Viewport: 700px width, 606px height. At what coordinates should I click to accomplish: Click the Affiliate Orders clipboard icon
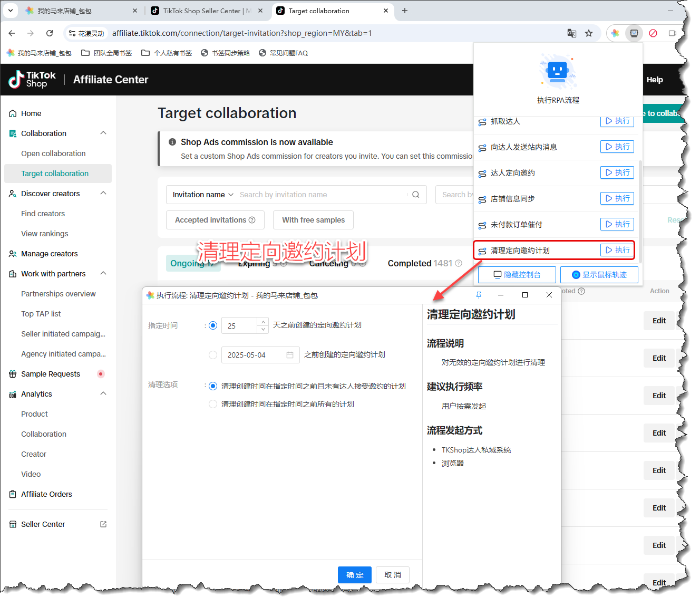point(13,494)
